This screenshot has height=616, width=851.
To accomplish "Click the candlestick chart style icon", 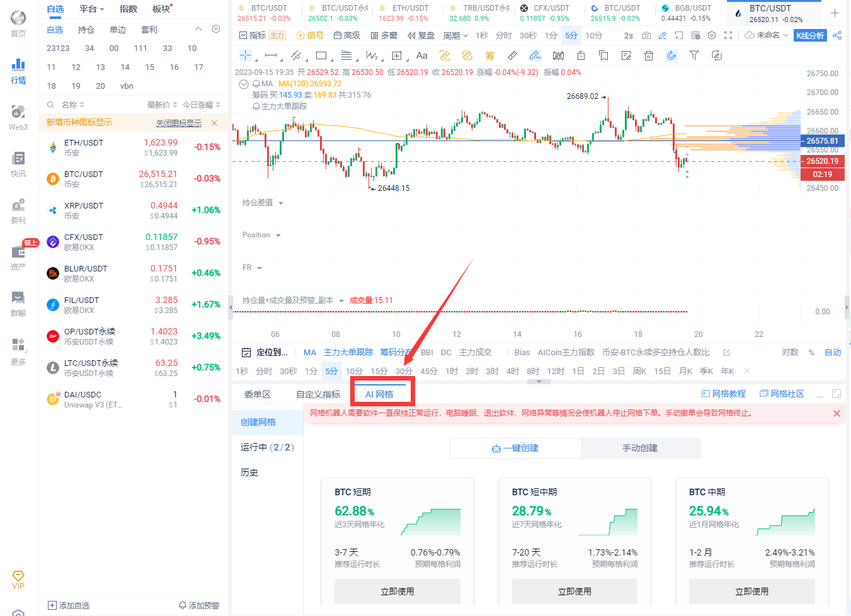I will point(558,55).
